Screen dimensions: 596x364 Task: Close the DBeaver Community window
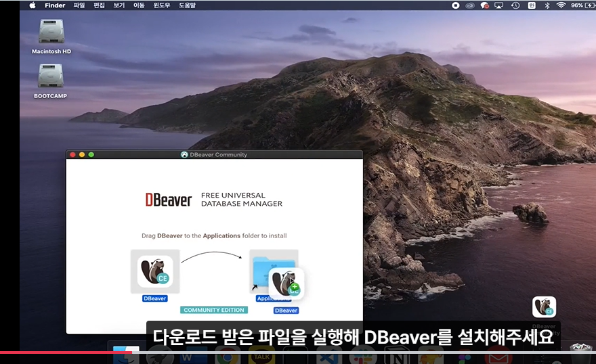coord(72,154)
